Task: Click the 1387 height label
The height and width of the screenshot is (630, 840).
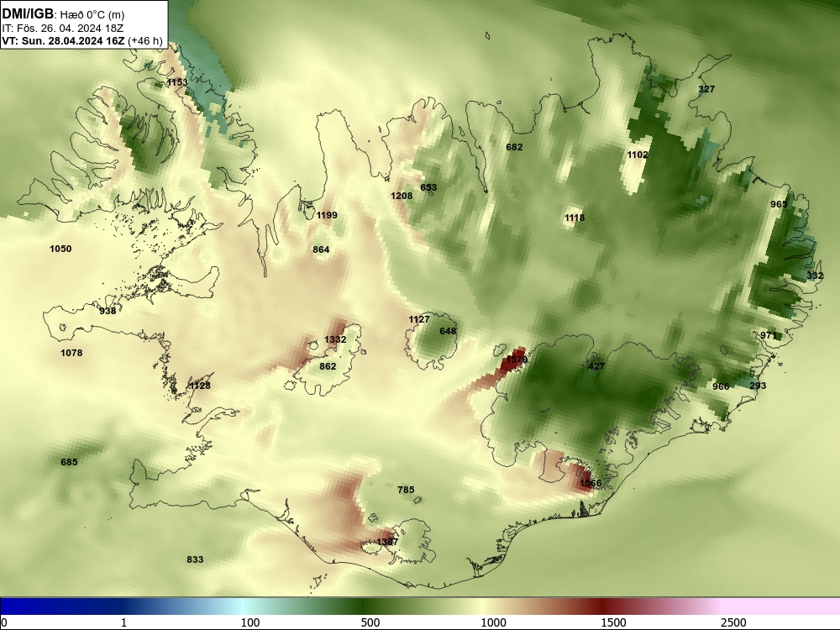Action: tap(387, 542)
